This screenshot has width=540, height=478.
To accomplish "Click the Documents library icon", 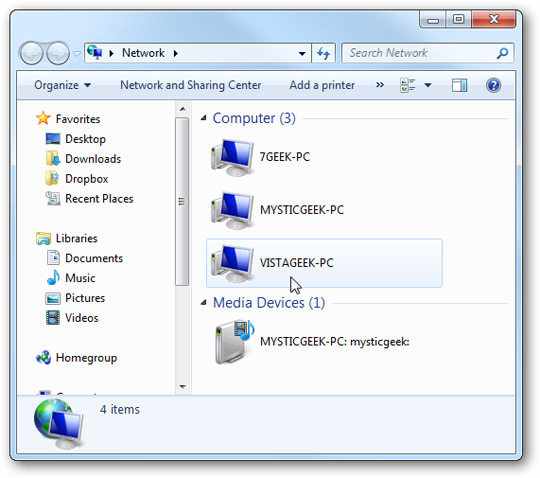I will click(53, 258).
